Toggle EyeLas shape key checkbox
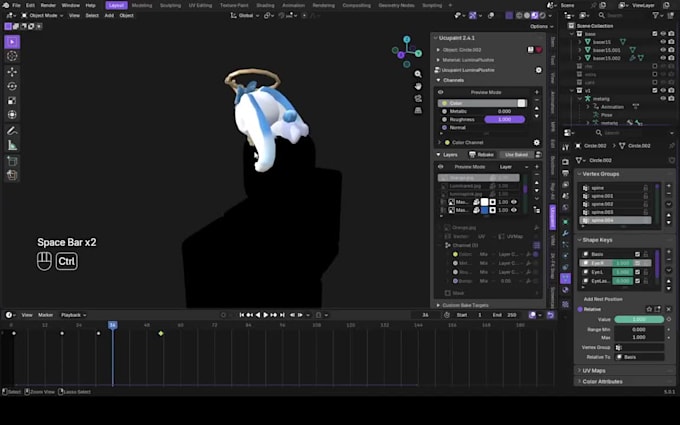This screenshot has height=425, width=680. tap(637, 281)
